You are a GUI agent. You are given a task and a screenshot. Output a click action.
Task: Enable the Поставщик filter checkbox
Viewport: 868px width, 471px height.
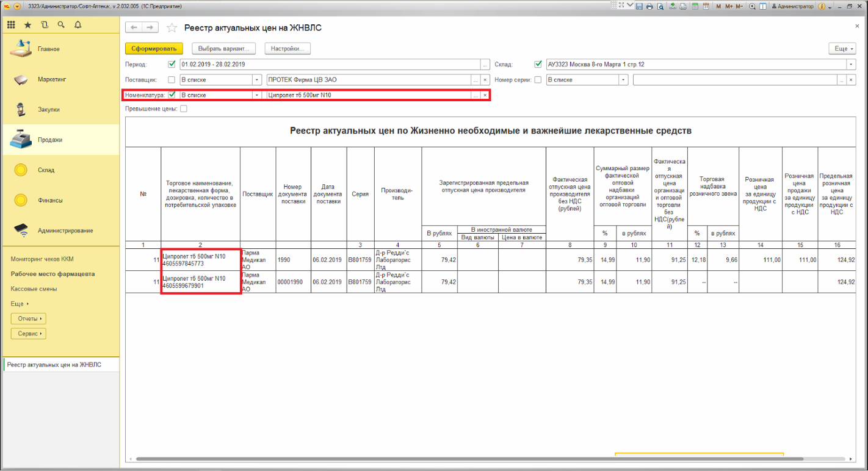pyautogui.click(x=172, y=80)
